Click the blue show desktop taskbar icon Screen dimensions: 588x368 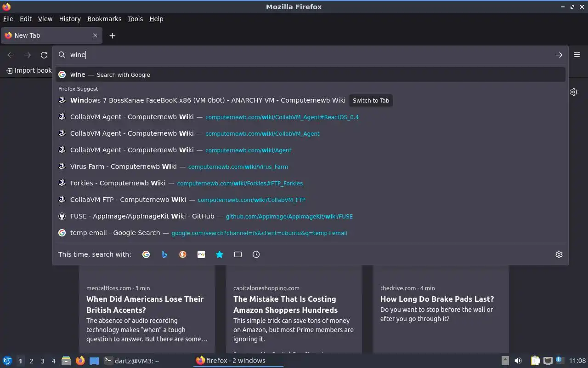pyautogui.click(x=94, y=361)
